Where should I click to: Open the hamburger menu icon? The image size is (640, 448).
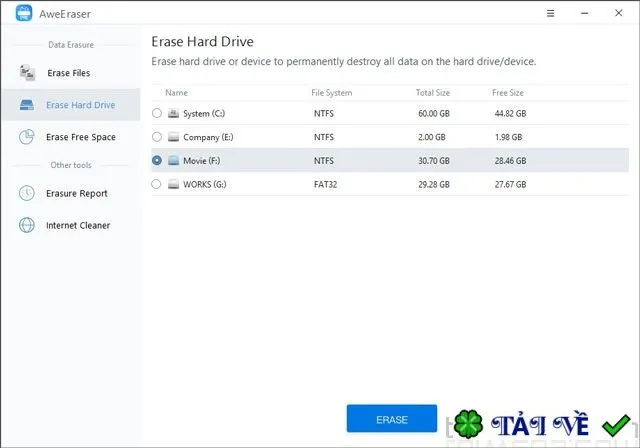tap(551, 13)
